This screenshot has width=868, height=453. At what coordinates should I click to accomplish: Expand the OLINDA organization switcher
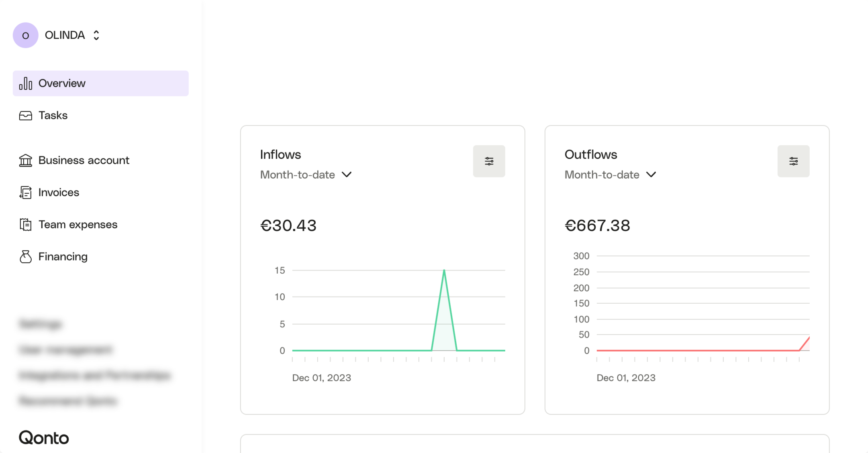(96, 35)
